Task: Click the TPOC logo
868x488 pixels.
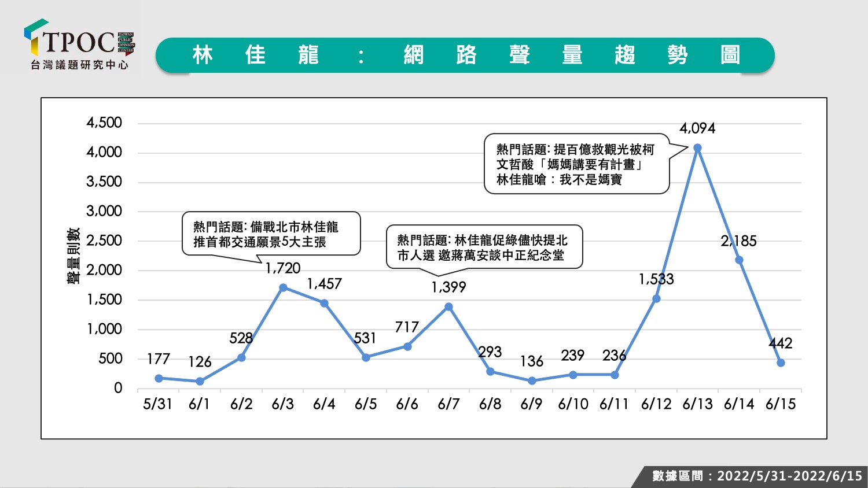Action: pyautogui.click(x=79, y=45)
